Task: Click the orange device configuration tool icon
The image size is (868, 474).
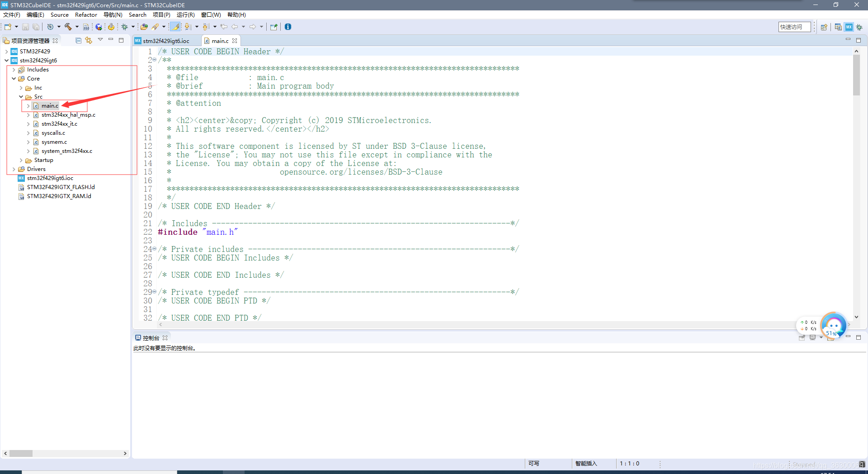Action: [x=111, y=27]
